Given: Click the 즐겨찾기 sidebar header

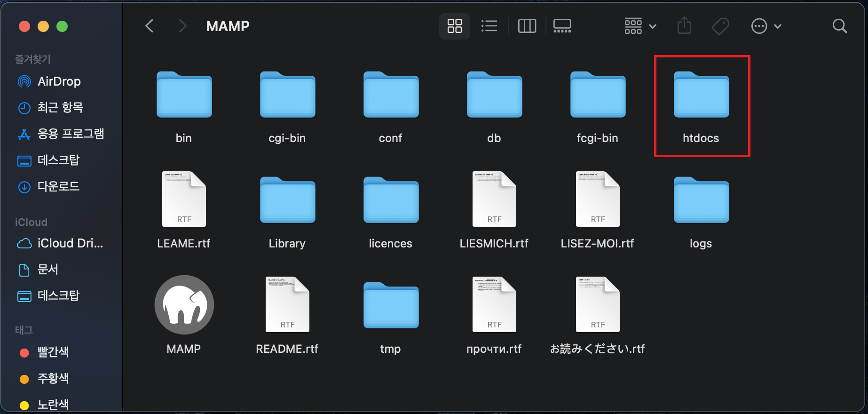Looking at the screenshot, I should point(33,59).
